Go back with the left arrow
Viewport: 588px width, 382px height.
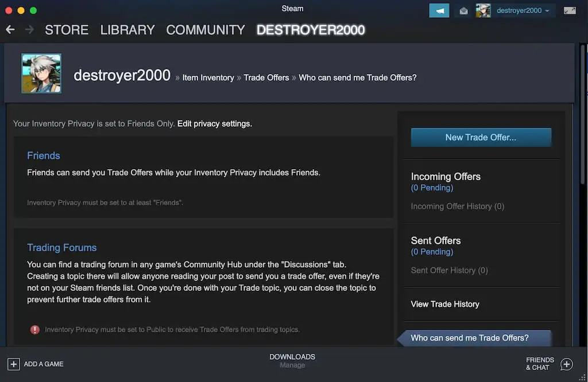coord(10,30)
